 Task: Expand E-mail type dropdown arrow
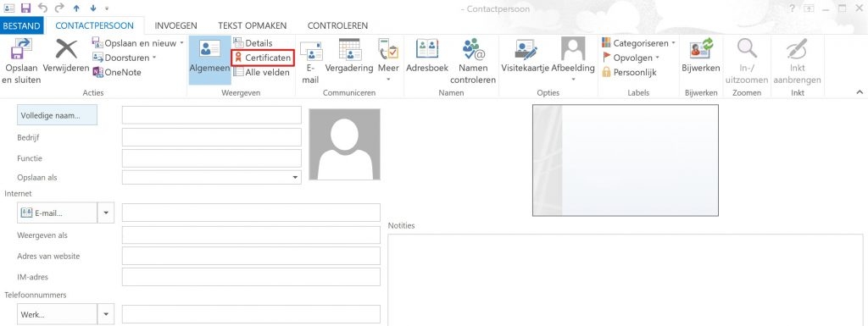106,213
